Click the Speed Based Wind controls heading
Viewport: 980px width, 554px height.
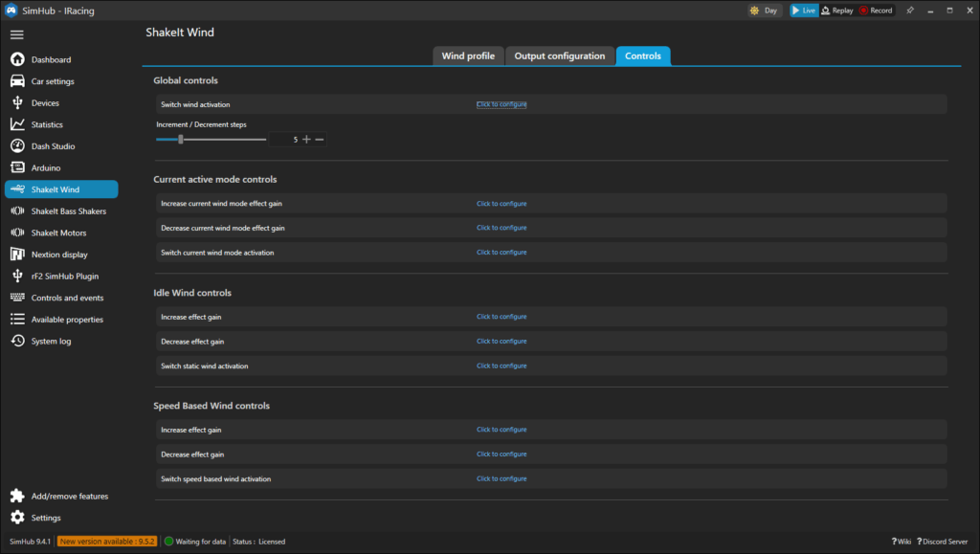coord(212,406)
